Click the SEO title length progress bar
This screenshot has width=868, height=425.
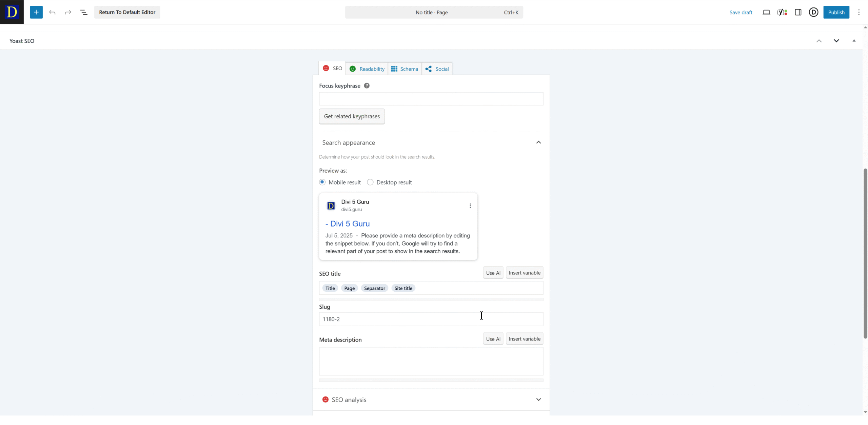(431, 300)
